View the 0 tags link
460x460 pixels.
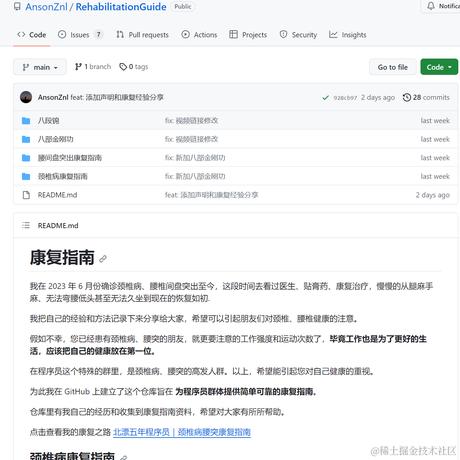[134, 67]
